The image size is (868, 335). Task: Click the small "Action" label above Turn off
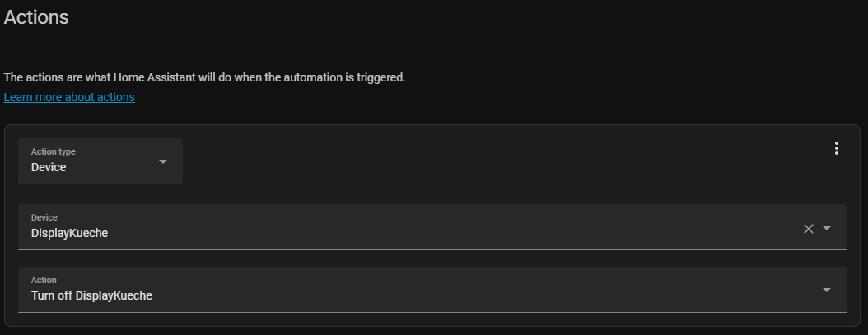(44, 280)
